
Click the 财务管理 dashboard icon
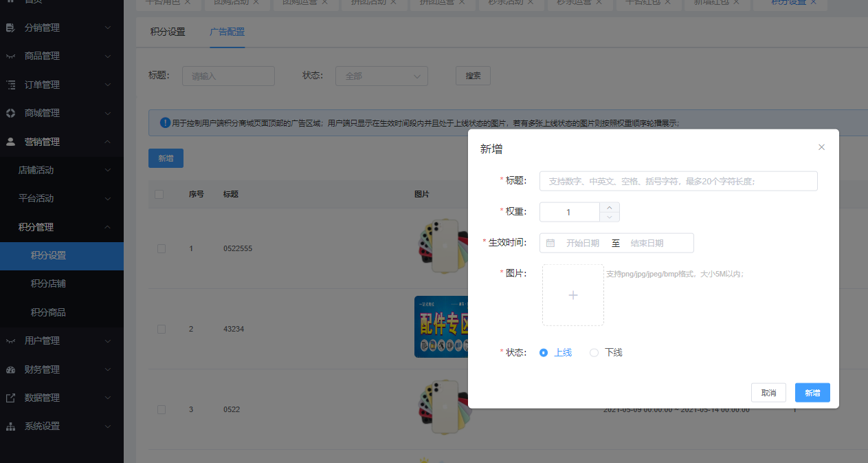point(10,369)
